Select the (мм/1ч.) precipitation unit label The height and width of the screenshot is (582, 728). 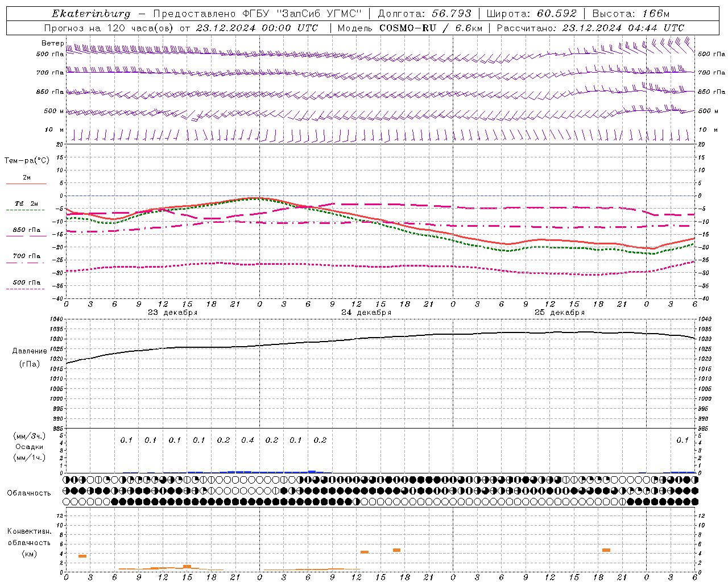tap(30, 458)
